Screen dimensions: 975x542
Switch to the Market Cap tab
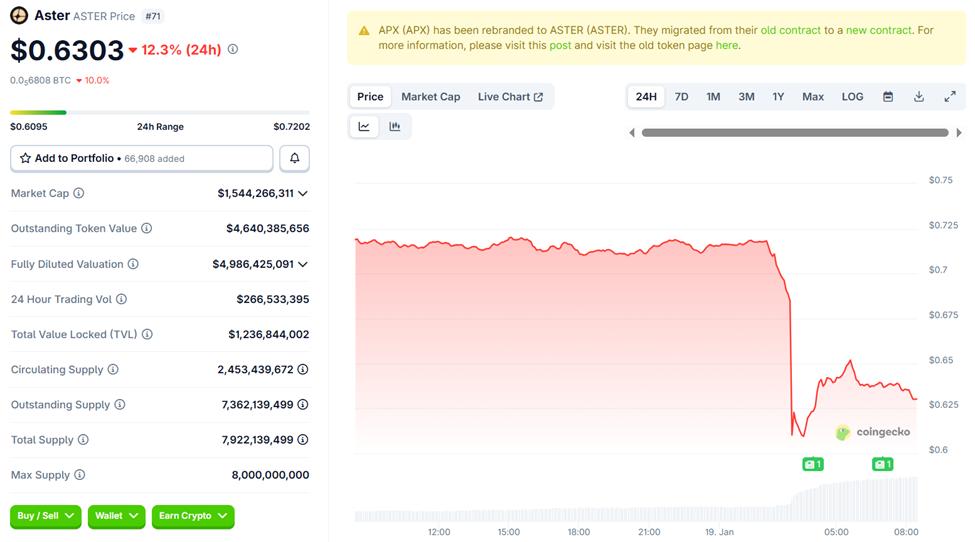[x=431, y=97]
